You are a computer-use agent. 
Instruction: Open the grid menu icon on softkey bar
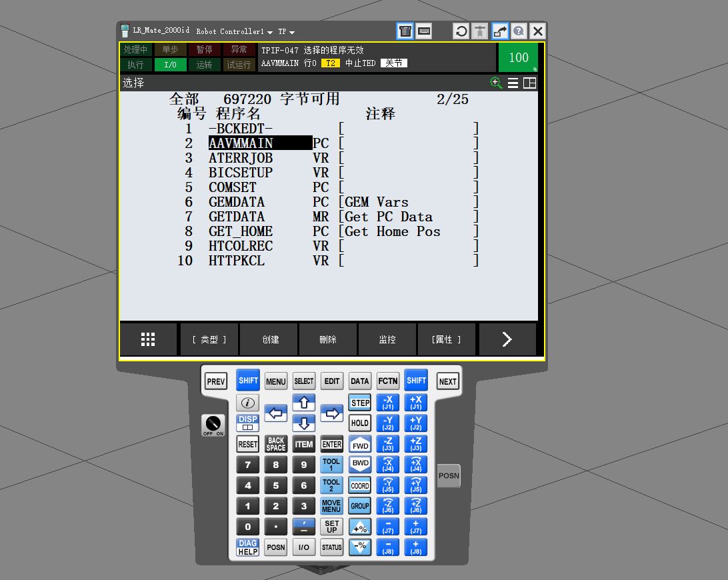click(148, 339)
